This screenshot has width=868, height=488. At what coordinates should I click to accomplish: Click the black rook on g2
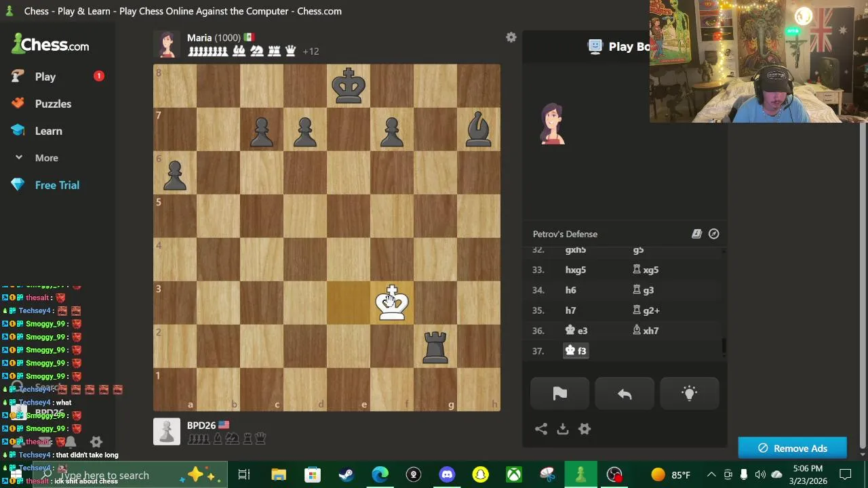pos(435,346)
